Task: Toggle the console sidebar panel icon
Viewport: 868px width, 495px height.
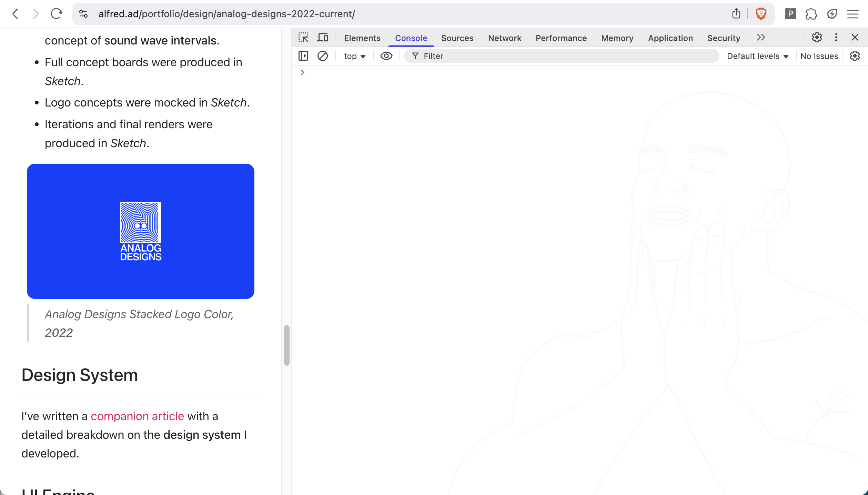Action: 303,56
